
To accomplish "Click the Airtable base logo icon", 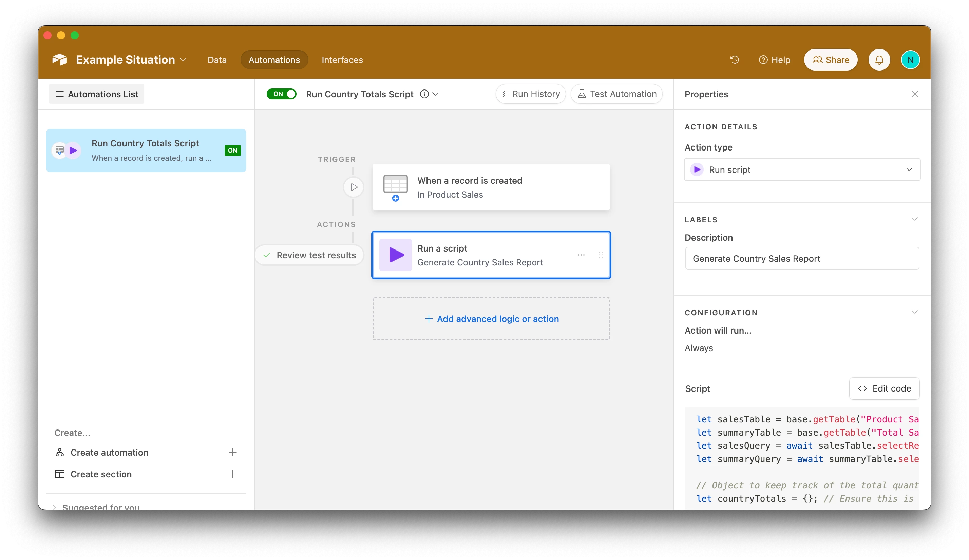I will 60,60.
